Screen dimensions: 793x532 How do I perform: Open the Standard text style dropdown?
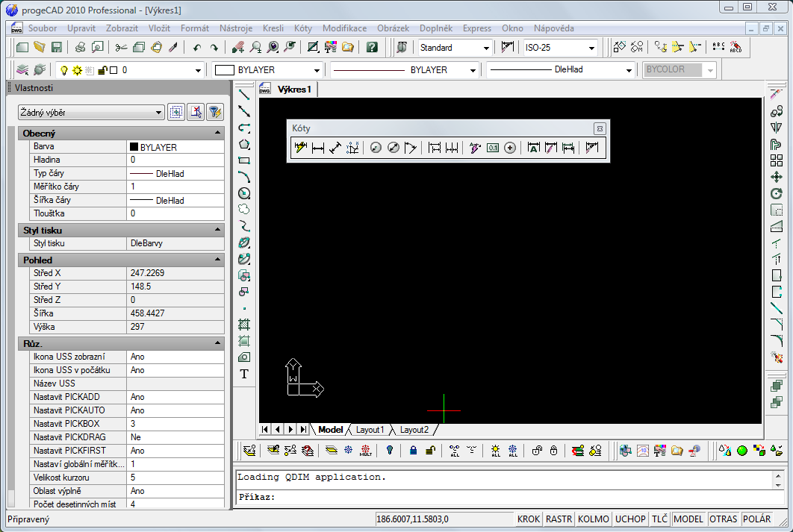486,48
